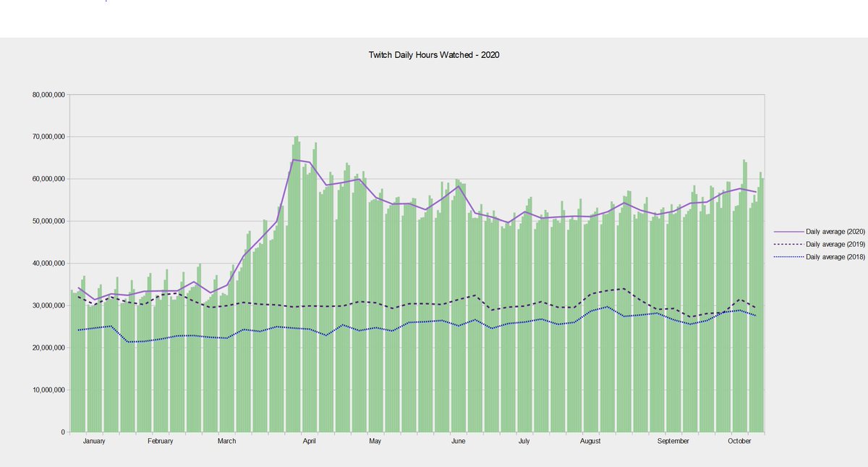Select the 'Daily average (2019)' legend entry
The width and height of the screenshot is (868, 467).
point(820,244)
